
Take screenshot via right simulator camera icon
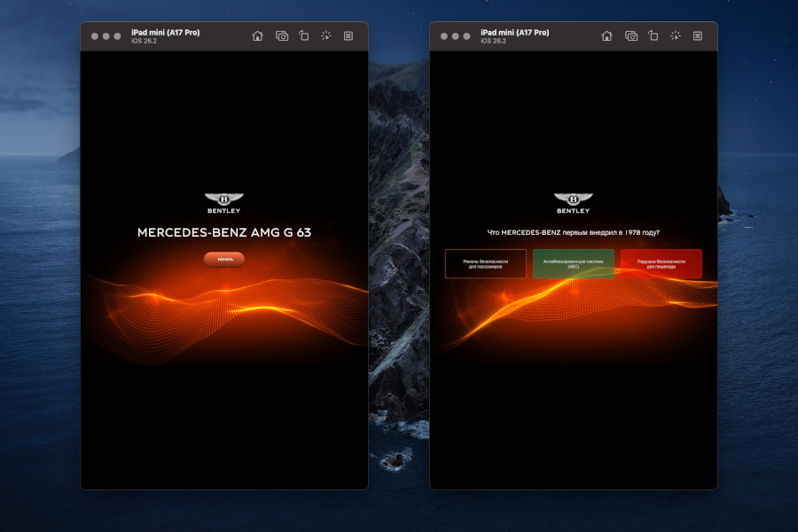(631, 35)
